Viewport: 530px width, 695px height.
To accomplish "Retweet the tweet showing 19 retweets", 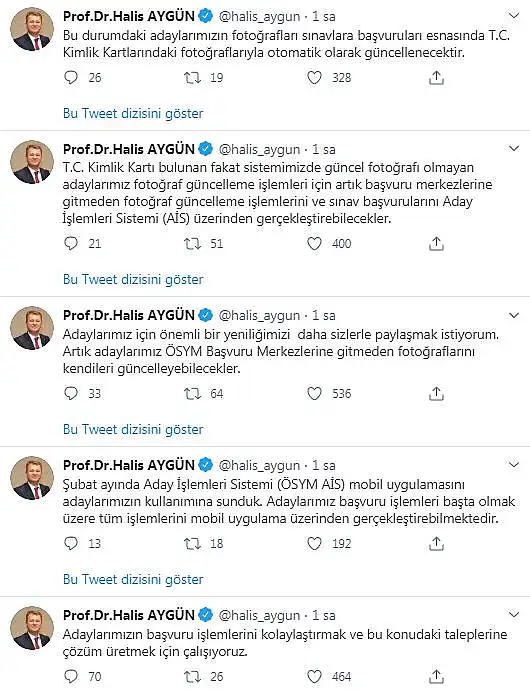I will (192, 78).
